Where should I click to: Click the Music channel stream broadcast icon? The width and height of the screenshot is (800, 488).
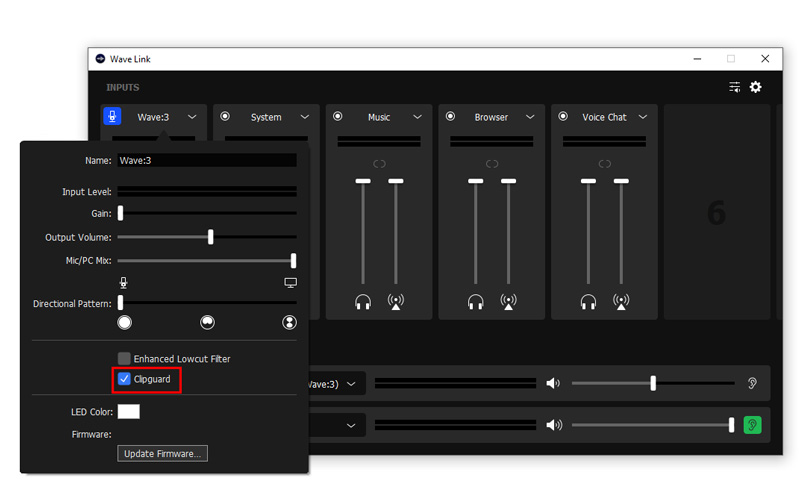pyautogui.click(x=395, y=302)
